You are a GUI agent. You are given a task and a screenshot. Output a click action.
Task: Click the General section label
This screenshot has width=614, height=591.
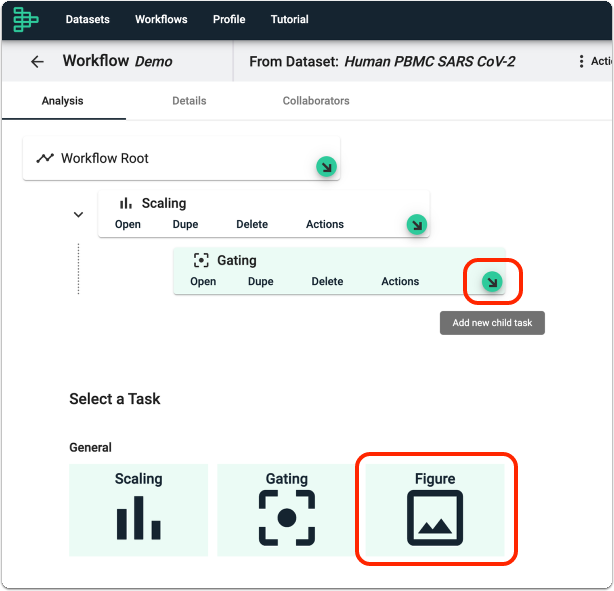[x=90, y=447]
